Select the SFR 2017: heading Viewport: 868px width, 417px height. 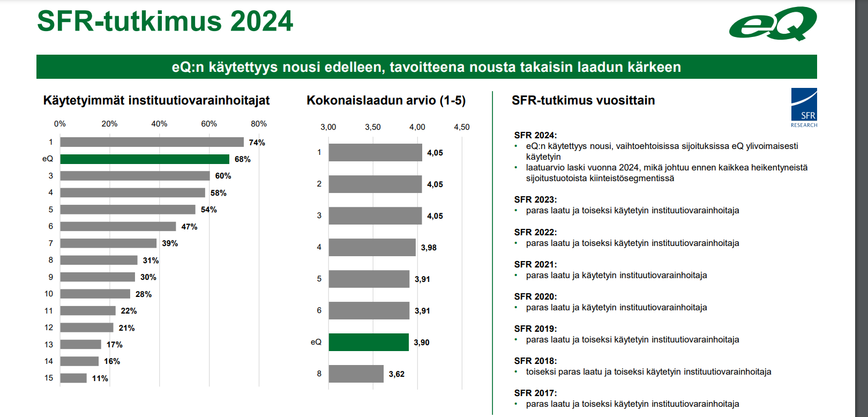click(535, 393)
